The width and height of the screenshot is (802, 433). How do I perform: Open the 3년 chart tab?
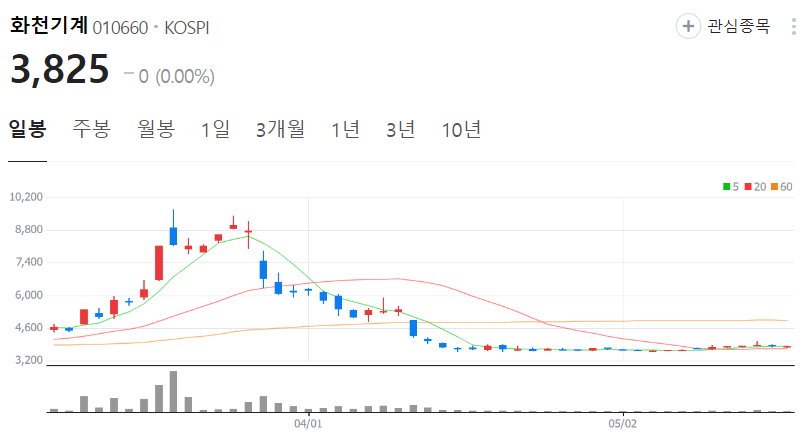click(x=400, y=129)
